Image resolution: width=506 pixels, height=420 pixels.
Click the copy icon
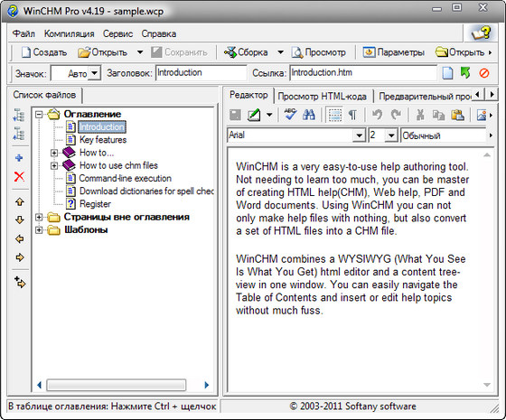[438, 115]
